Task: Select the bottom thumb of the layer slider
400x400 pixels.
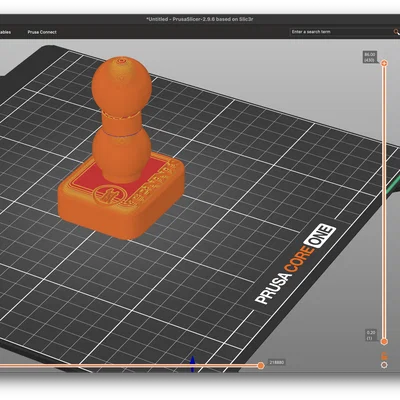Action: (384, 342)
